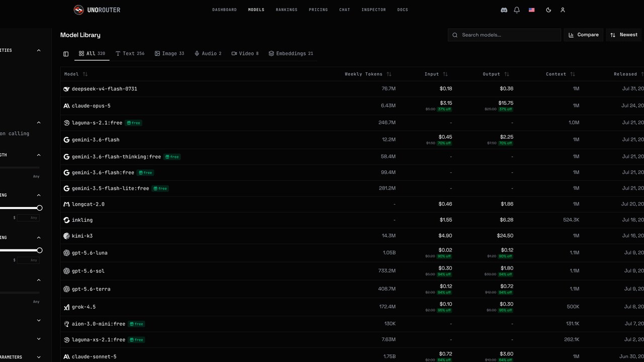Toggle the sidebar panel icon
The width and height of the screenshot is (644, 362).
pyautogui.click(x=66, y=54)
